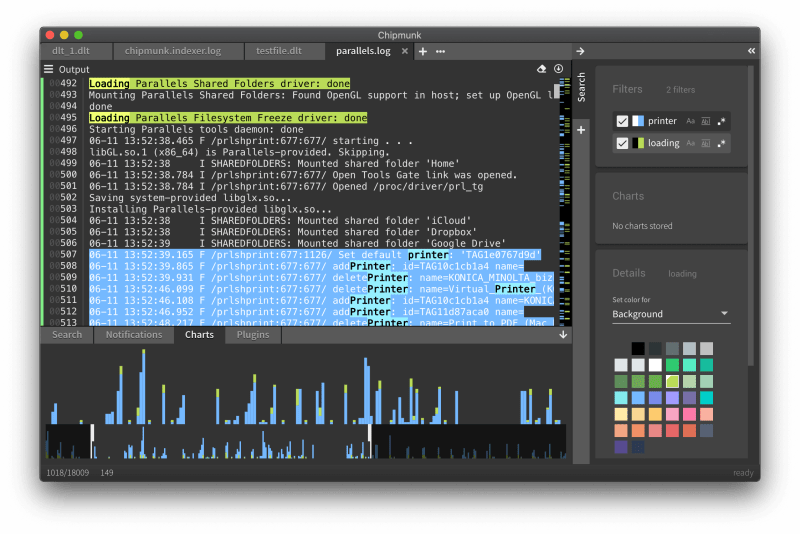Click the '1018/18009' status bar counter
Screen dimensions: 800x534
pyautogui.click(x=67, y=473)
